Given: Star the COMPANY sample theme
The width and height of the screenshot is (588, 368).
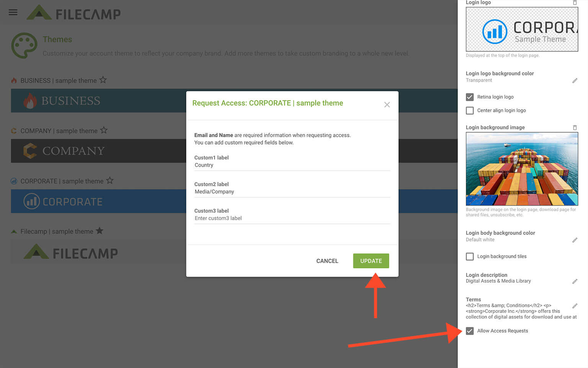Looking at the screenshot, I should point(104,130).
